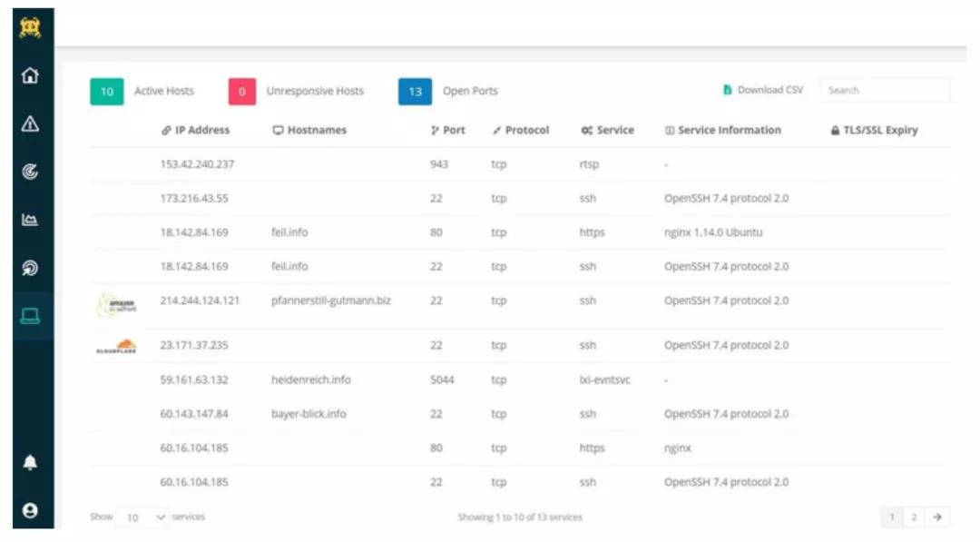Sort by Port column header

point(448,130)
